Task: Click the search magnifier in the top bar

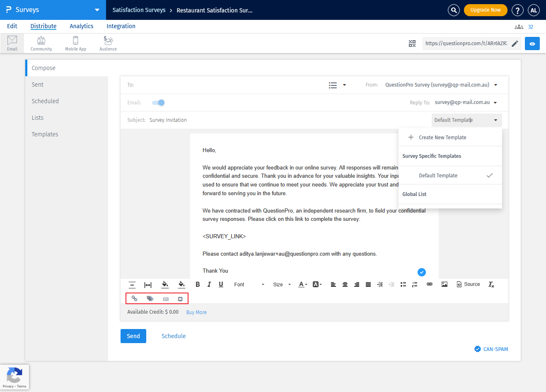Action: (454, 10)
